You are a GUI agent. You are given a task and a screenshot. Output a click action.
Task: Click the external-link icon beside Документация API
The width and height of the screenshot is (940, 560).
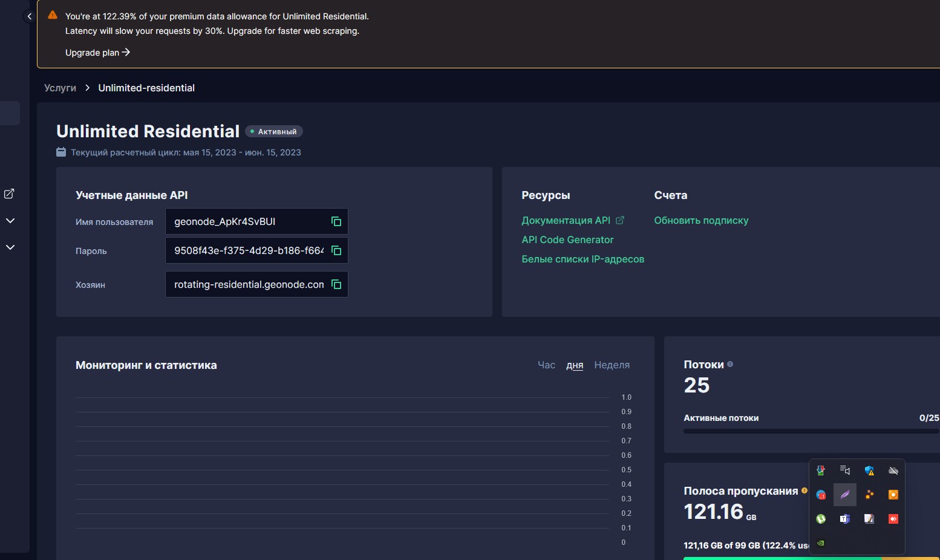(x=619, y=220)
